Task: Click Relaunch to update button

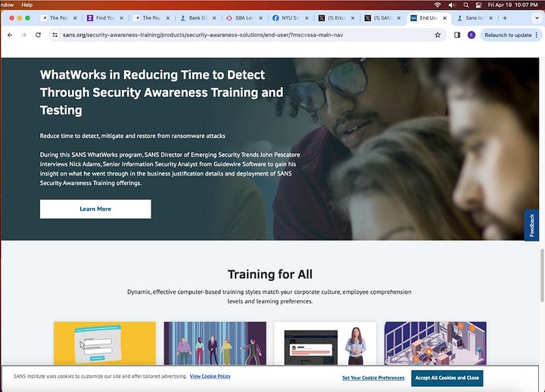Action: [508, 35]
